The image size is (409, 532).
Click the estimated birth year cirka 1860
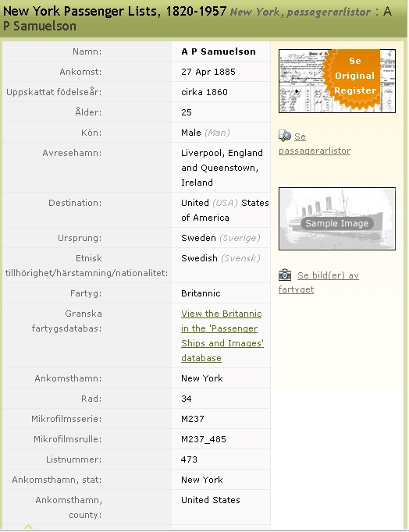click(x=204, y=92)
